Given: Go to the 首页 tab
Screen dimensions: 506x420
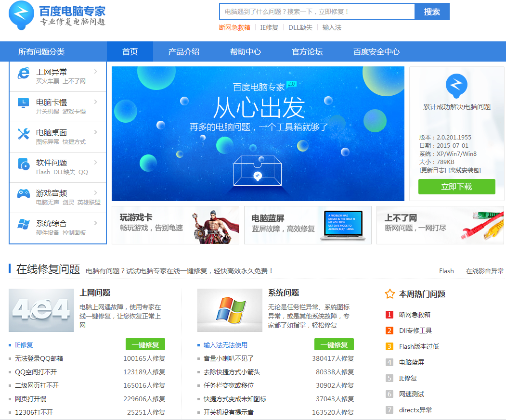Looking at the screenshot, I should click(x=130, y=51).
